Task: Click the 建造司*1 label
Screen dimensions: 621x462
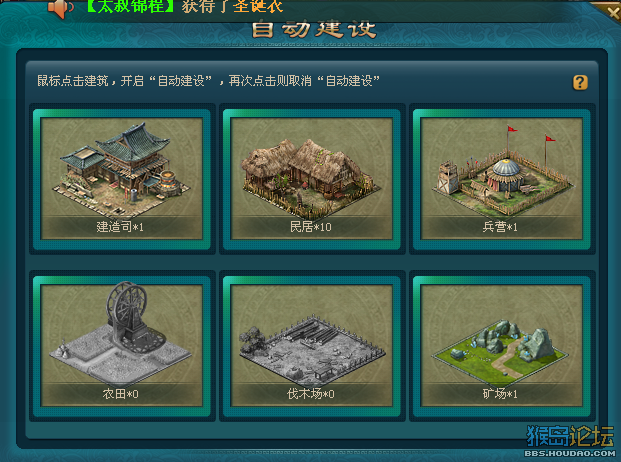Action: click(120, 227)
